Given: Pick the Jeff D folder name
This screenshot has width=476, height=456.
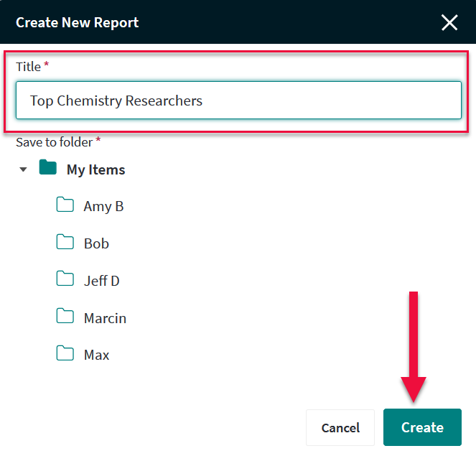Looking at the screenshot, I should click(101, 281).
